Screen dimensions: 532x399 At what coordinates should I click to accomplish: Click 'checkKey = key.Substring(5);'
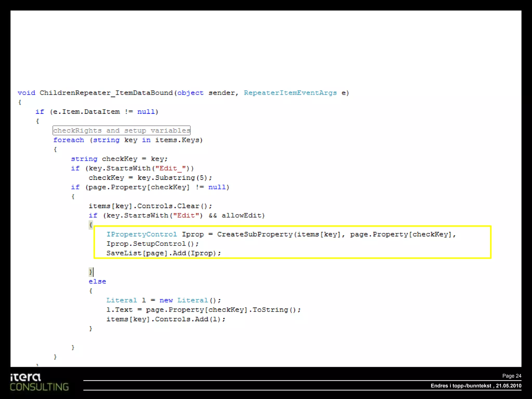150,178
